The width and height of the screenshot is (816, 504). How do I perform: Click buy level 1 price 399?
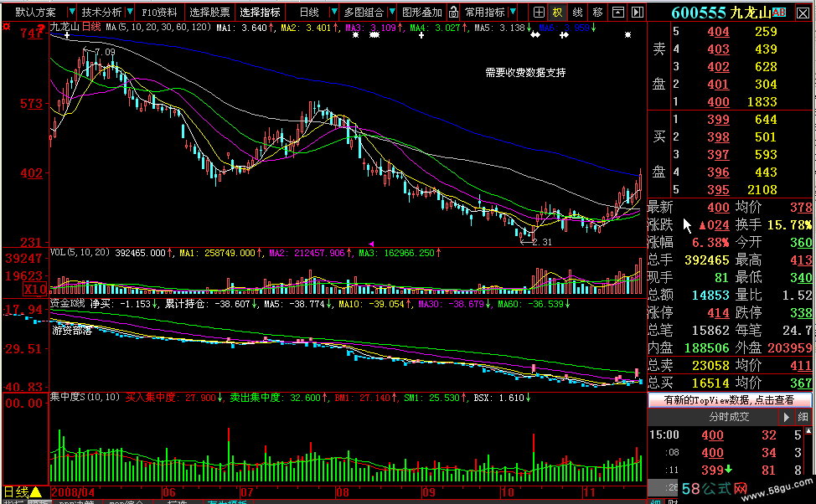718,120
